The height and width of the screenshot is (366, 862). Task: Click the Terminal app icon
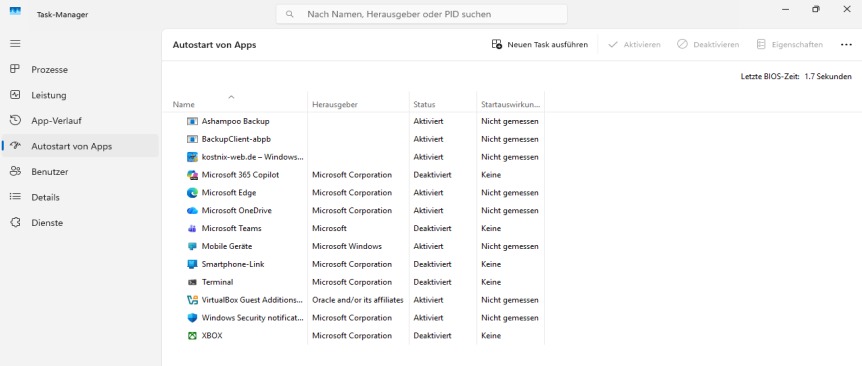point(192,282)
